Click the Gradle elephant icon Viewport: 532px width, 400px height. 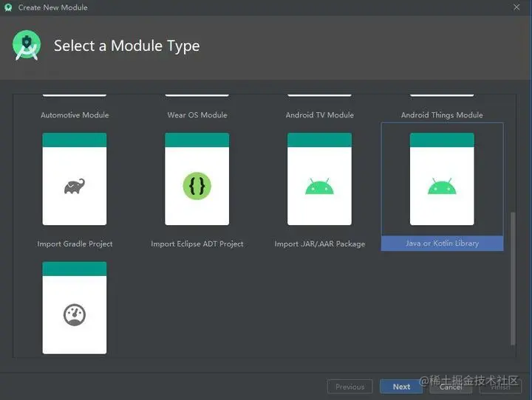point(75,187)
